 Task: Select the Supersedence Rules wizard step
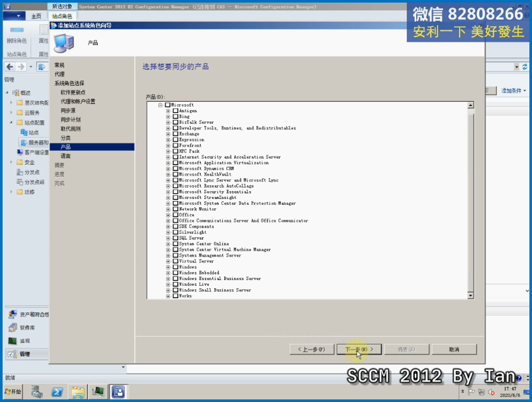(70, 129)
